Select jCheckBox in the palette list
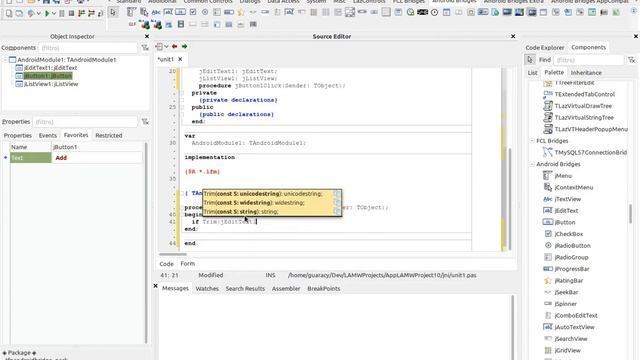This screenshot has height=360, width=640. (x=568, y=234)
